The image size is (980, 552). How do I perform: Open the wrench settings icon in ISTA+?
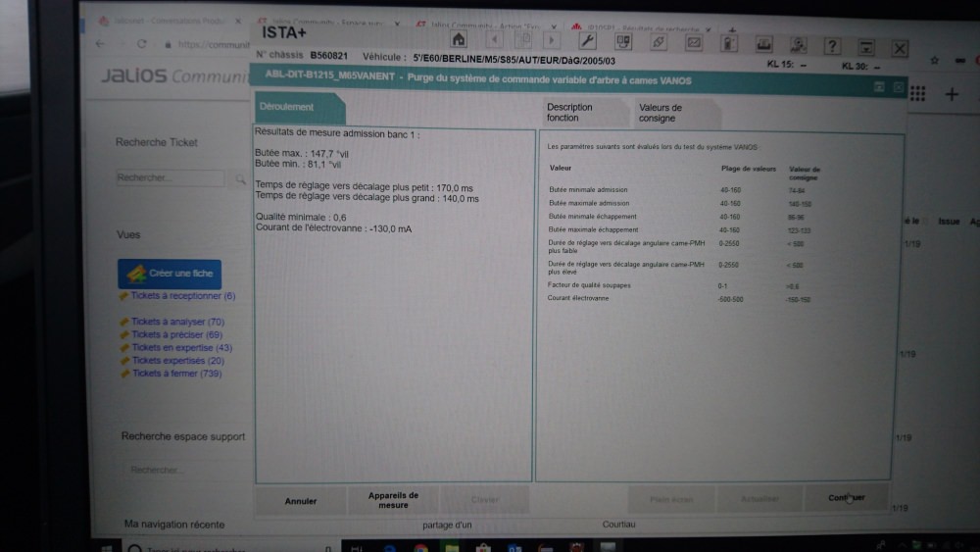(587, 41)
